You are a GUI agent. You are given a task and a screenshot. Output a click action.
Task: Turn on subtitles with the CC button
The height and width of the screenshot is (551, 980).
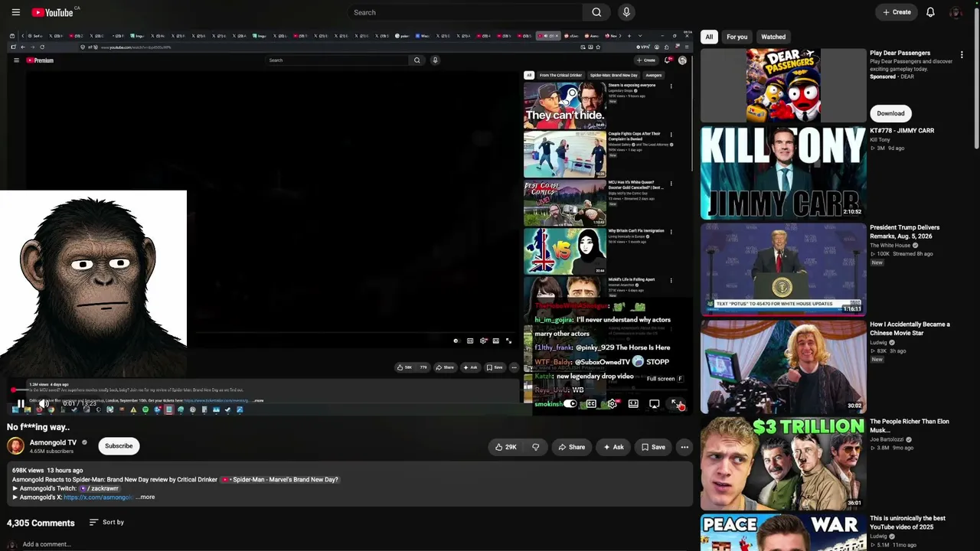point(591,403)
